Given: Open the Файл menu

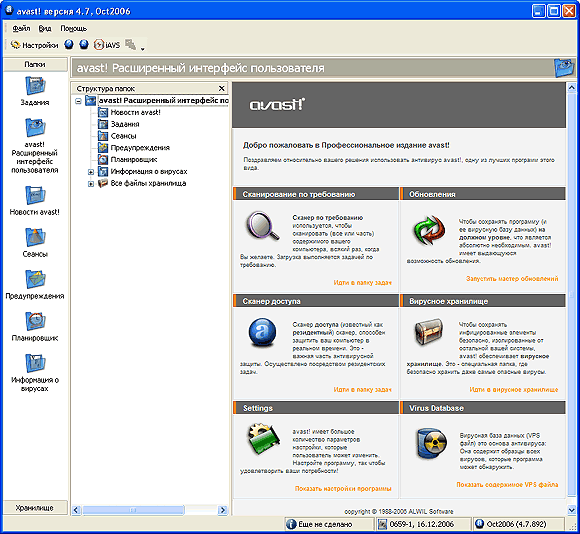Looking at the screenshot, I should click(21, 28).
